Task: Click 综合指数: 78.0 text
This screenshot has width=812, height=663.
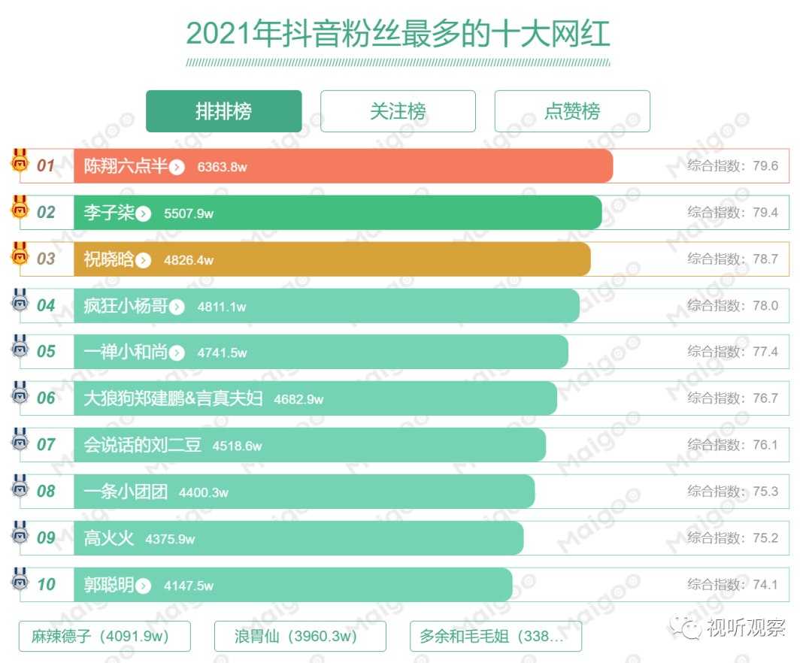Action: 733,305
